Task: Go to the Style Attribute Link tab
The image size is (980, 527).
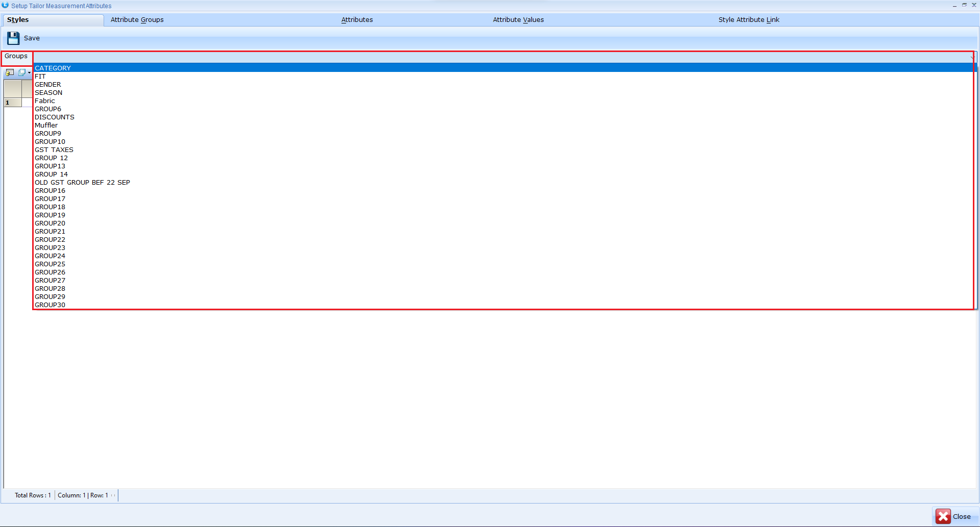Action: 749,20
